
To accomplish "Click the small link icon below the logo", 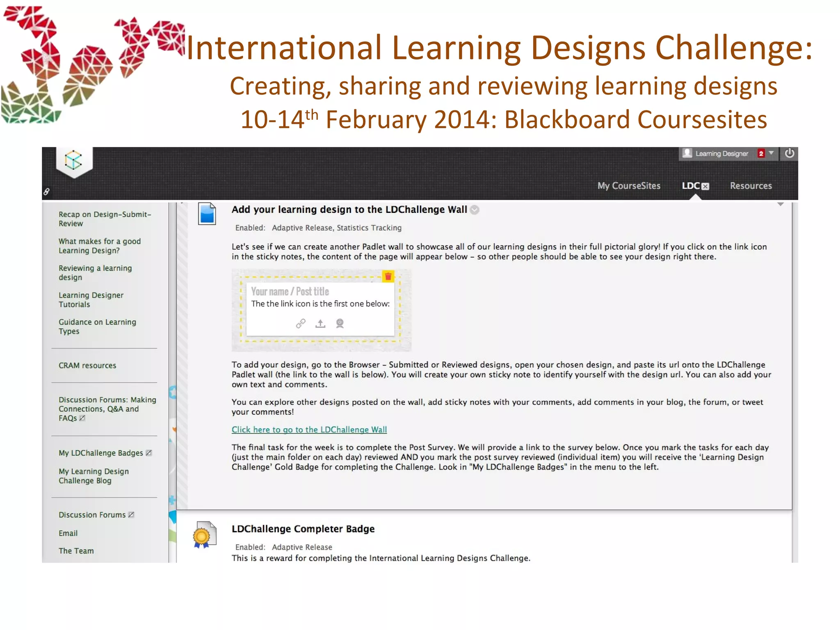I will (x=47, y=192).
